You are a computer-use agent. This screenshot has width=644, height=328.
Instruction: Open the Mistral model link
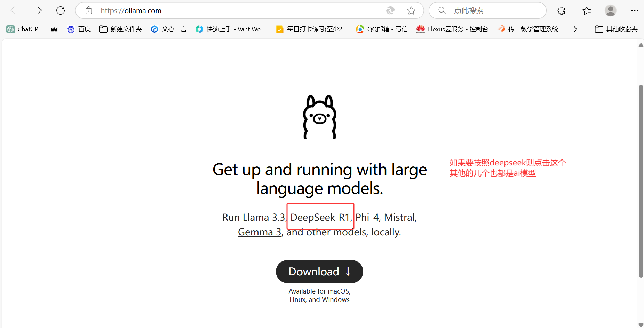tap(399, 218)
